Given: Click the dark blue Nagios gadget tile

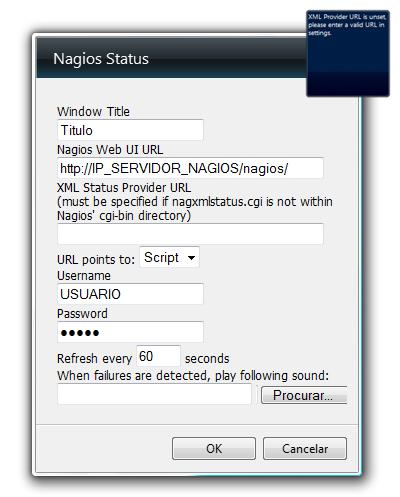Looking at the screenshot, I should click(348, 53).
